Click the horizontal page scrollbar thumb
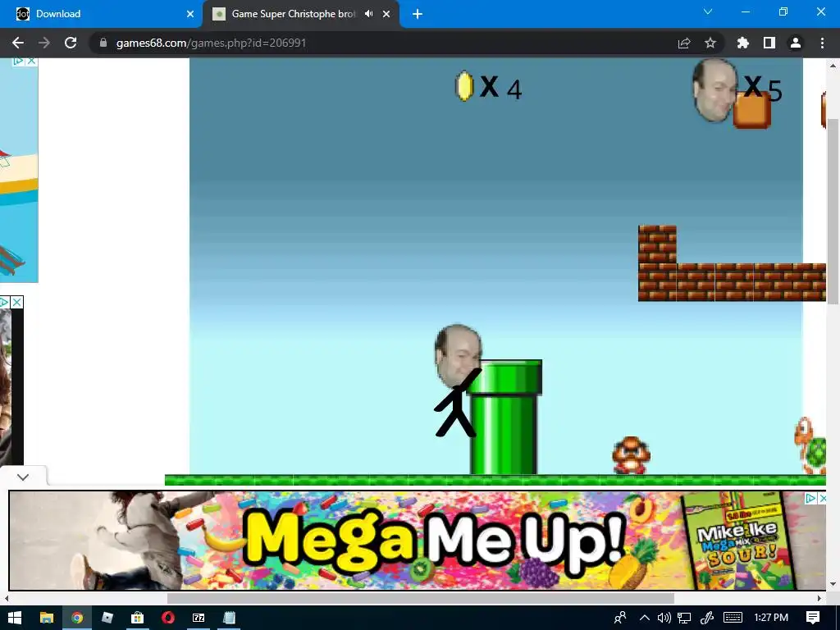Viewport: 840px width, 630px height. [x=421, y=598]
